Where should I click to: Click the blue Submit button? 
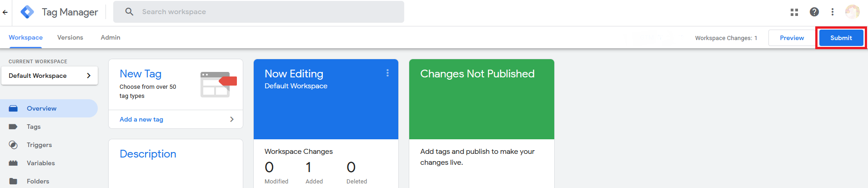click(841, 38)
